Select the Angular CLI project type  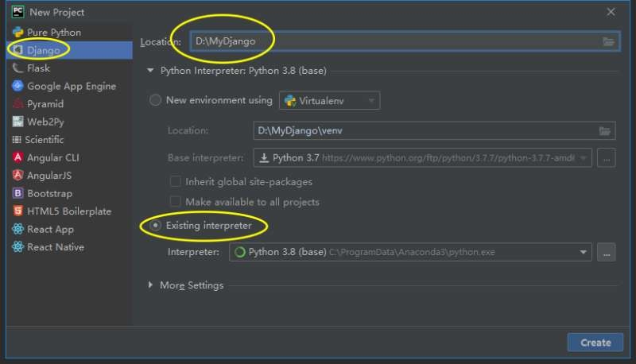52,157
